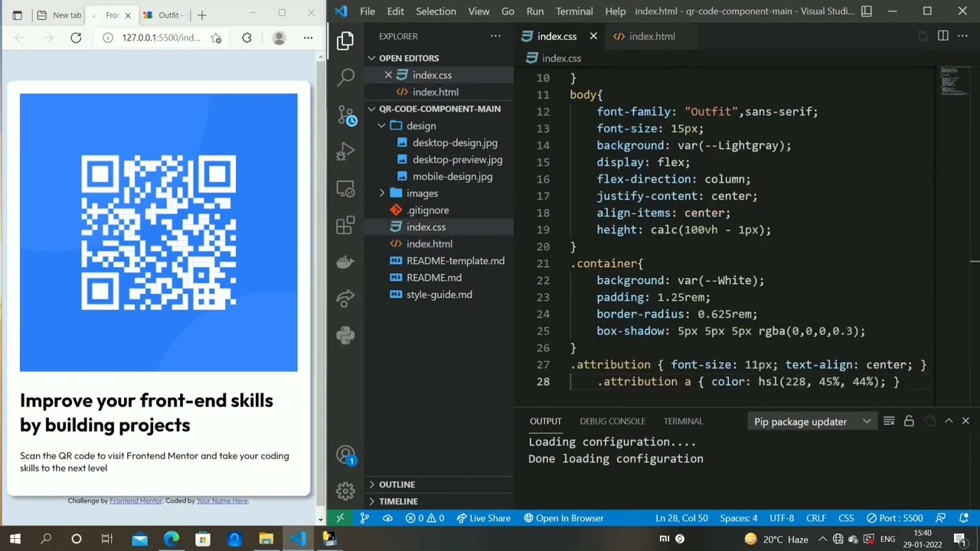The image size is (980, 551).
Task: Open the Mail app from the taskbar
Action: pos(139,539)
